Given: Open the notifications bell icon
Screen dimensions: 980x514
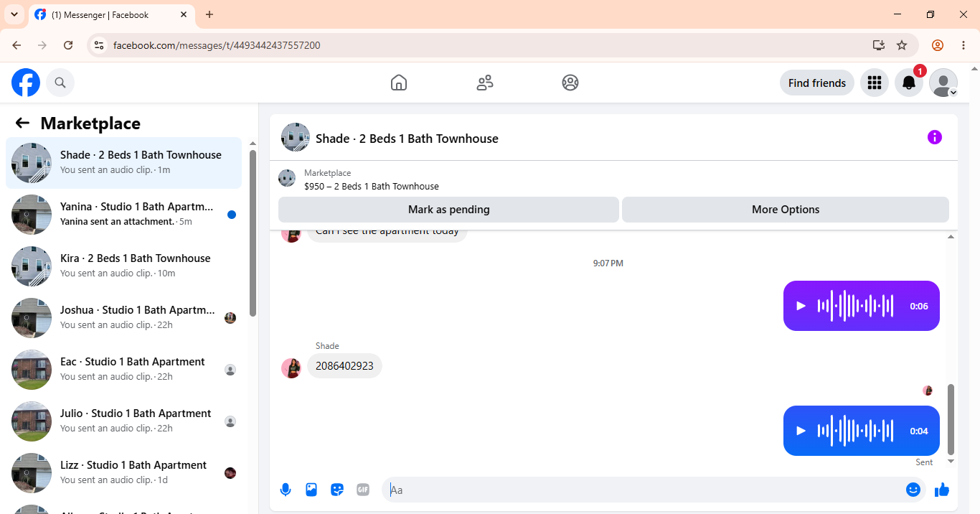Looking at the screenshot, I should tap(909, 83).
